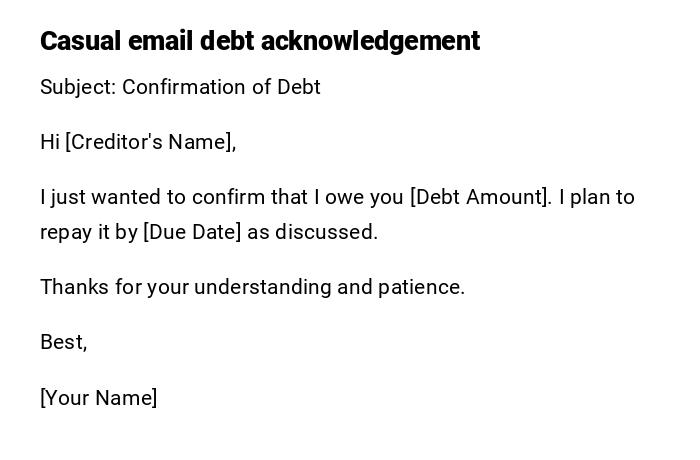Screen dimensions: 700x460
Task: Click the greeting word "Hi"
Action: 50,142
